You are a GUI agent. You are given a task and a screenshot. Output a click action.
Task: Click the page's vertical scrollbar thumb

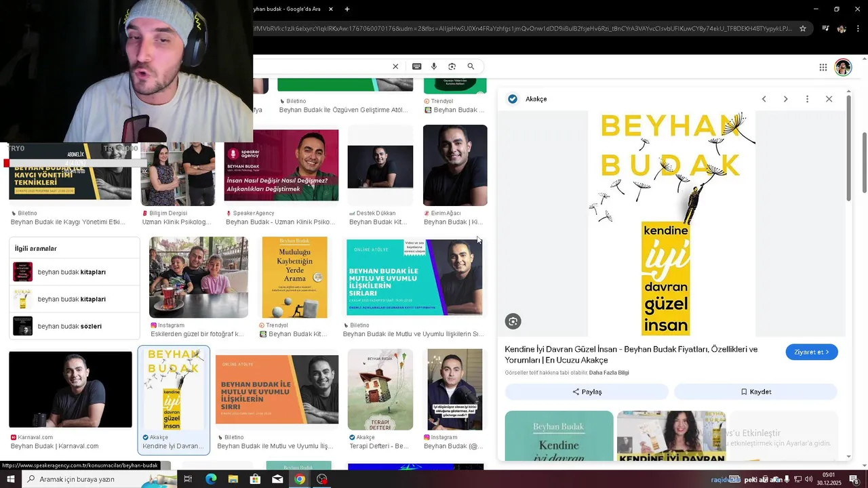click(864, 163)
